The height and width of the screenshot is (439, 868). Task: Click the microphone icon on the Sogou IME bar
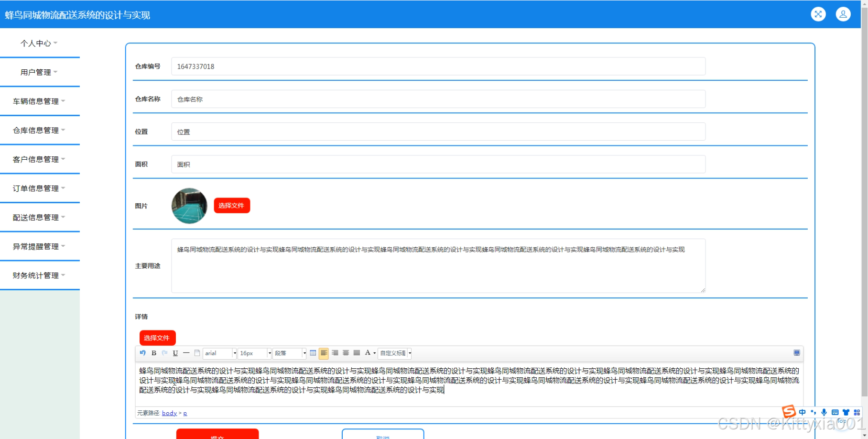point(824,412)
